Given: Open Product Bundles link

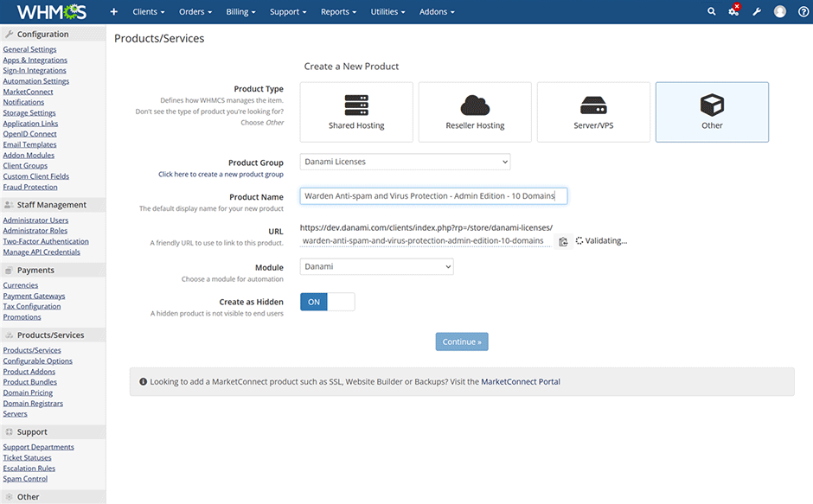Looking at the screenshot, I should (30, 382).
